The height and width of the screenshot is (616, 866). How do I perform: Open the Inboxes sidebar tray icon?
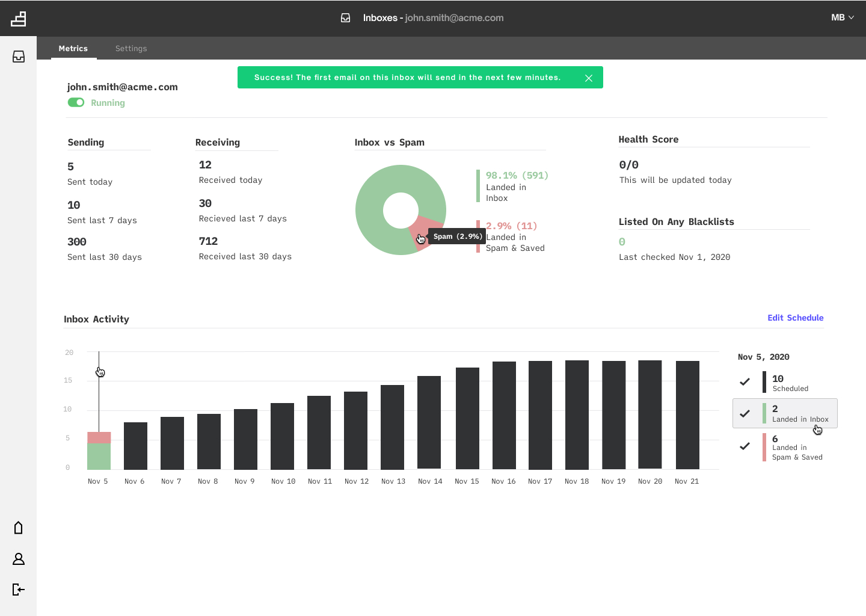tap(19, 57)
